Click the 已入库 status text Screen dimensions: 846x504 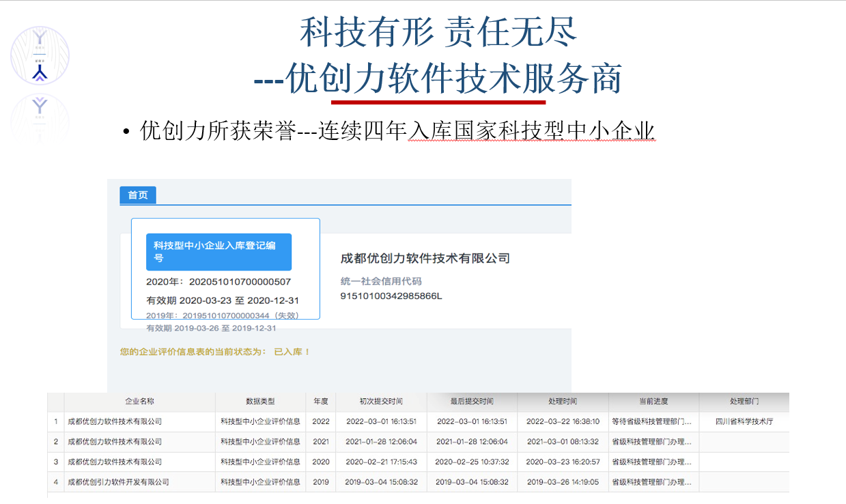292,352
